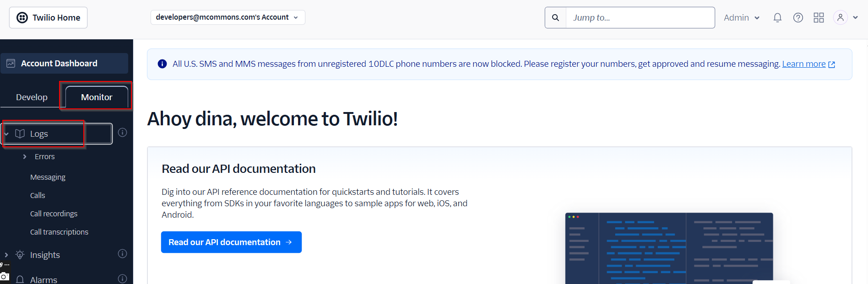Expand the Errors submenu chevron

pos(25,156)
